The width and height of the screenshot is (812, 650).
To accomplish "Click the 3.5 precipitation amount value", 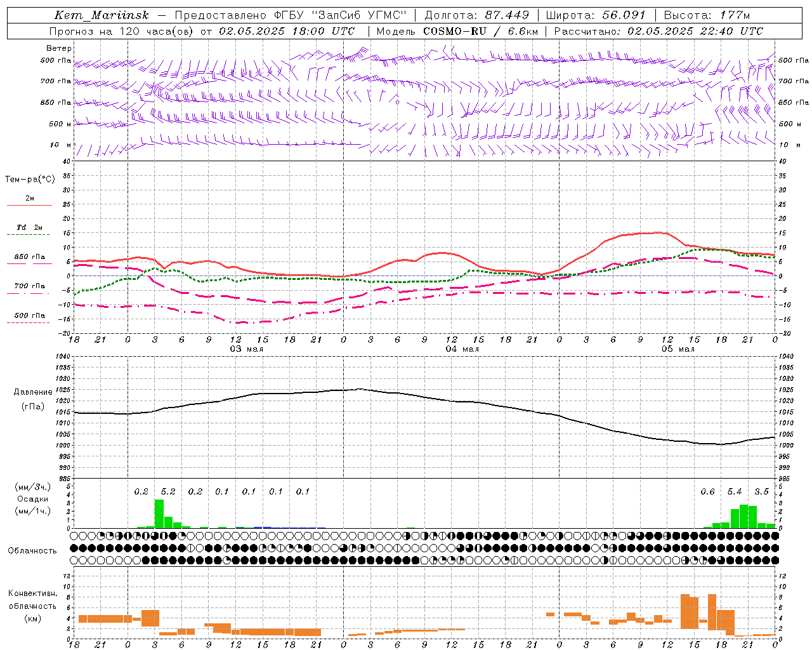I will point(761,491).
